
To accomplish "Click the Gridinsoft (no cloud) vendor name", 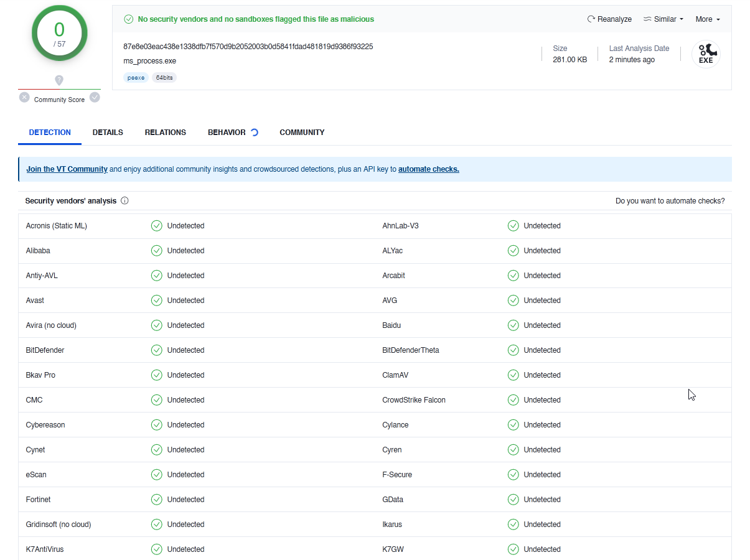I will point(59,525).
